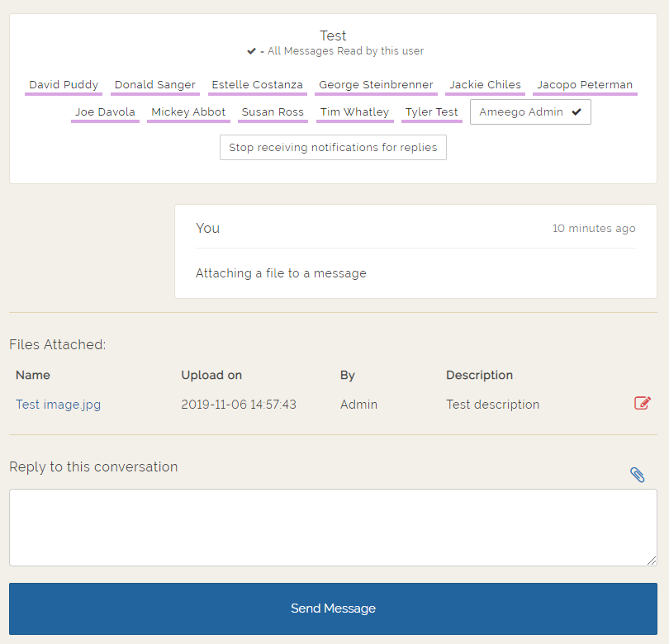Click the paperclip attach file icon
This screenshot has width=669, height=644.
637,474
